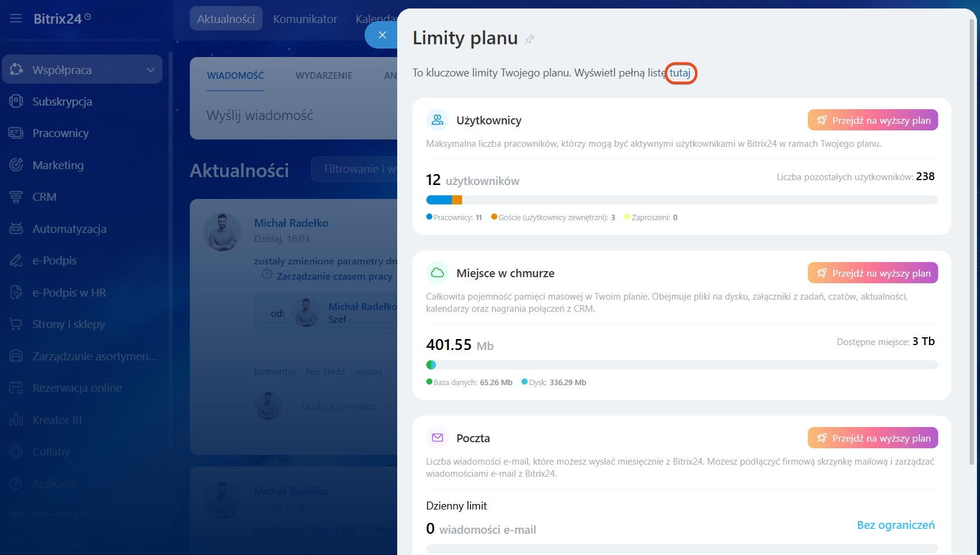Click the users usage progress bar

click(x=682, y=200)
